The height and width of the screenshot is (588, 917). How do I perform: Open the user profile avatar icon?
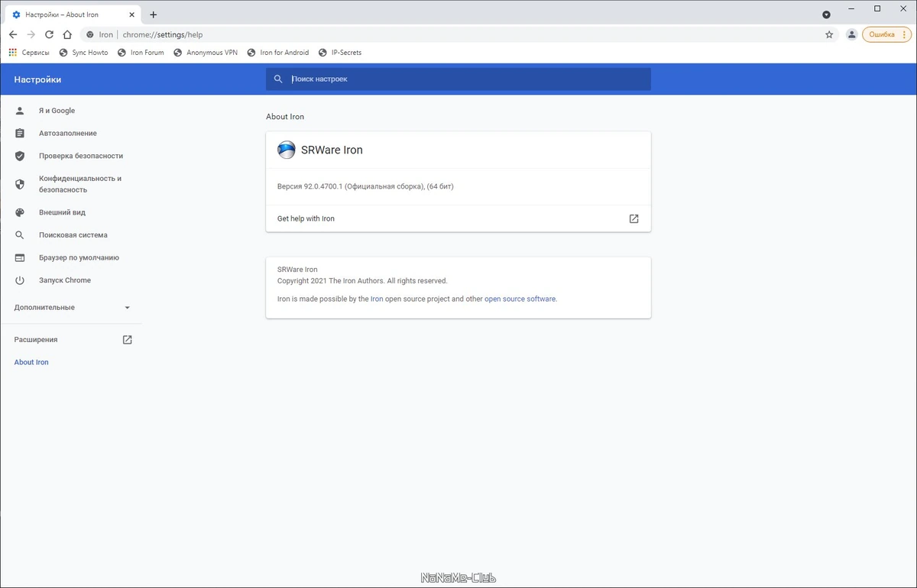tap(851, 34)
